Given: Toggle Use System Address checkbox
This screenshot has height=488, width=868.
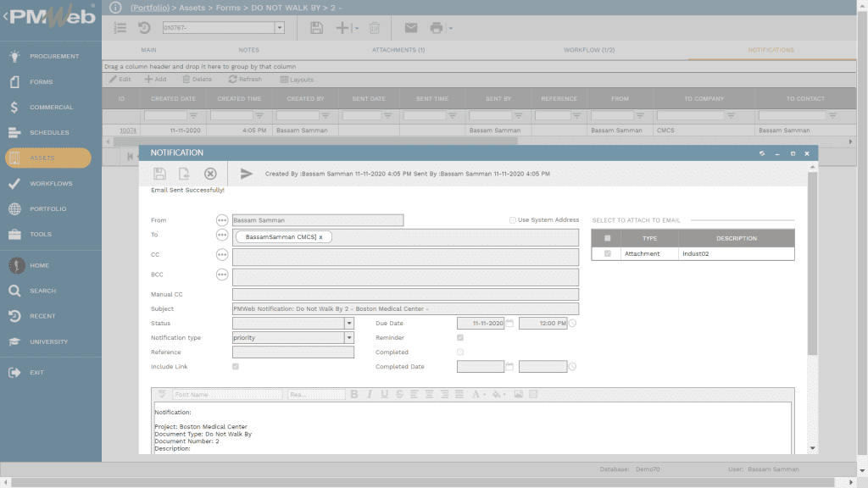Looking at the screenshot, I should point(513,220).
